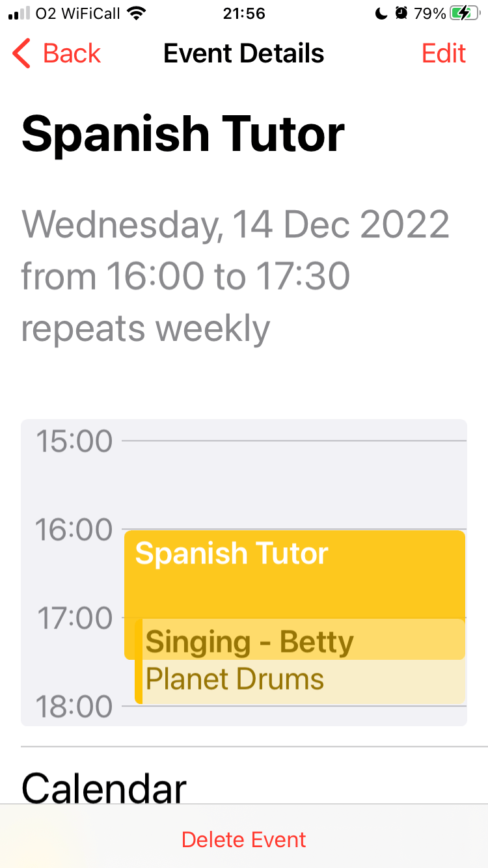Screen dimensions: 488x868
Task: Tap the 79% battery percentage
Action: [430, 14]
